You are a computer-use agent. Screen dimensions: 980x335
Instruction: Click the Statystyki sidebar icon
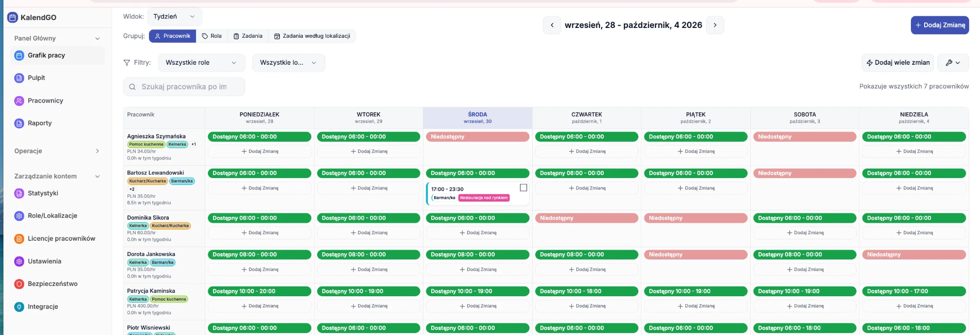point(19,193)
